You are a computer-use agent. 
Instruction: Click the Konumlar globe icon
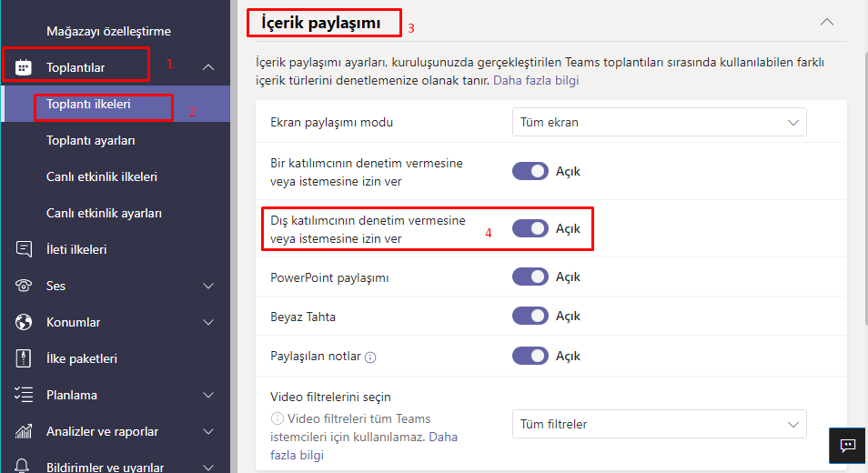tap(25, 322)
